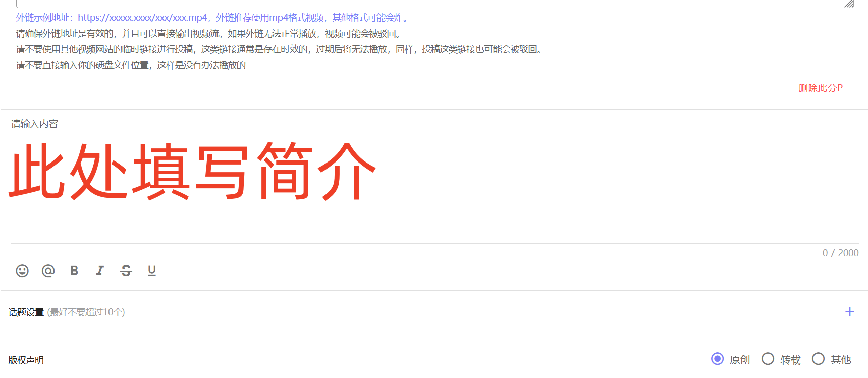The height and width of the screenshot is (378, 868).
Task: Click the textarea resize handle
Action: point(849,4)
